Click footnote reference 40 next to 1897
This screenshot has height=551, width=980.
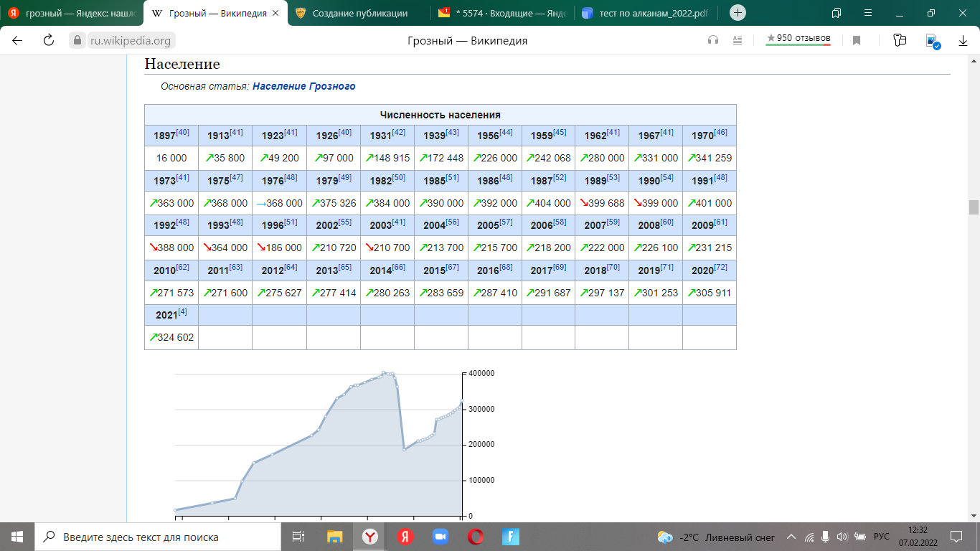[182, 133]
